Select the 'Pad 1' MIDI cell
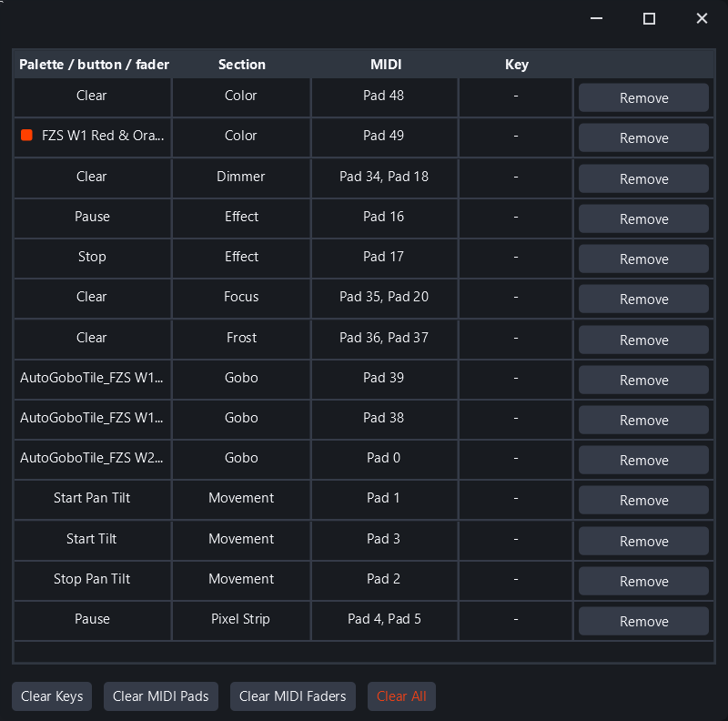The width and height of the screenshot is (728, 721). (x=384, y=500)
